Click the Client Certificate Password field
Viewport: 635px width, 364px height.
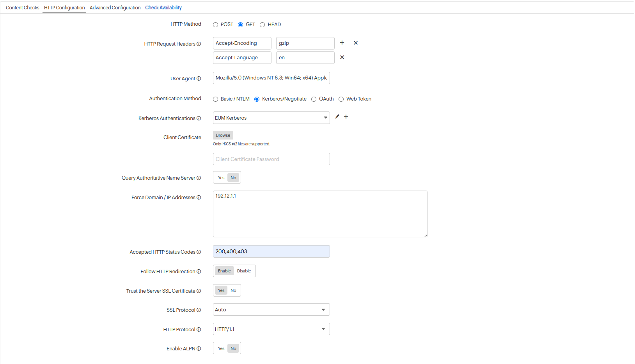pyautogui.click(x=271, y=159)
